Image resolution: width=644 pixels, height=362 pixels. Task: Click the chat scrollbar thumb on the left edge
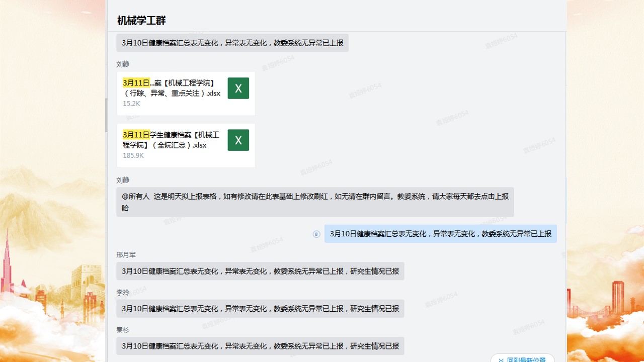[x=106, y=115]
